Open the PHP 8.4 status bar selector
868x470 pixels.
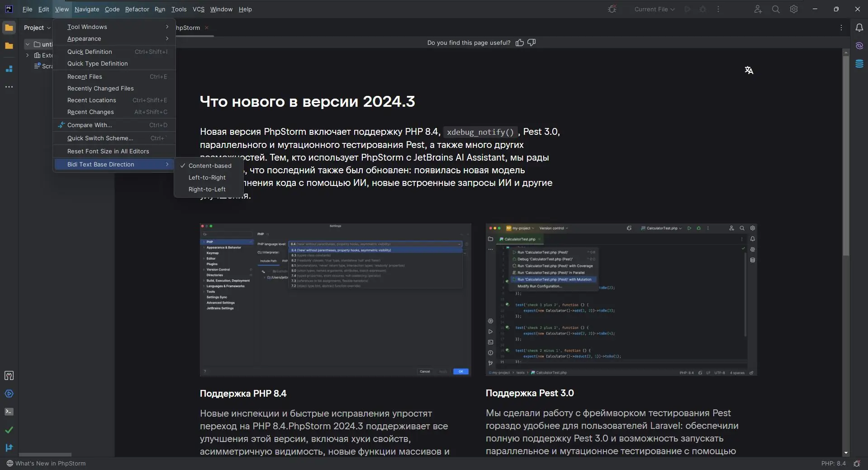pyautogui.click(x=833, y=463)
